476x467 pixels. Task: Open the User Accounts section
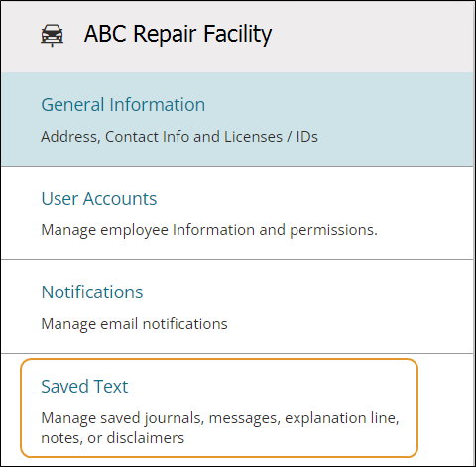[237, 213]
